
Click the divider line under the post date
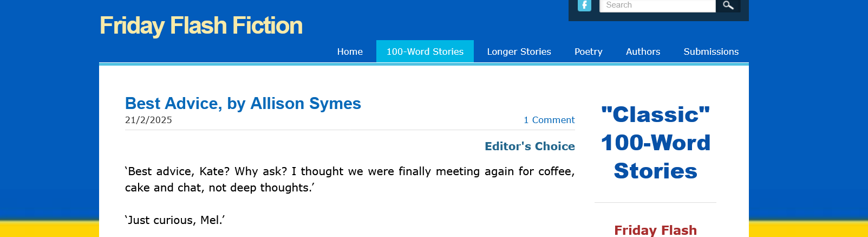tap(349, 130)
